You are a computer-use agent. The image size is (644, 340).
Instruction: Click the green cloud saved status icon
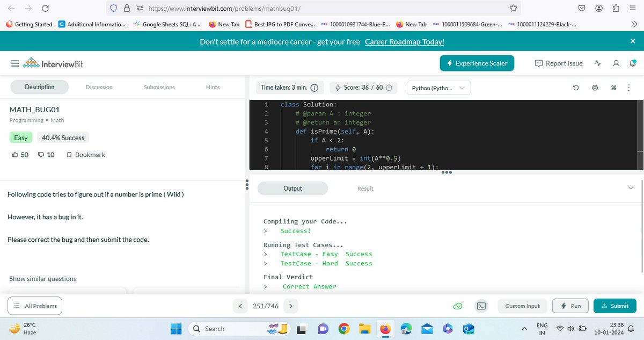pos(458,306)
